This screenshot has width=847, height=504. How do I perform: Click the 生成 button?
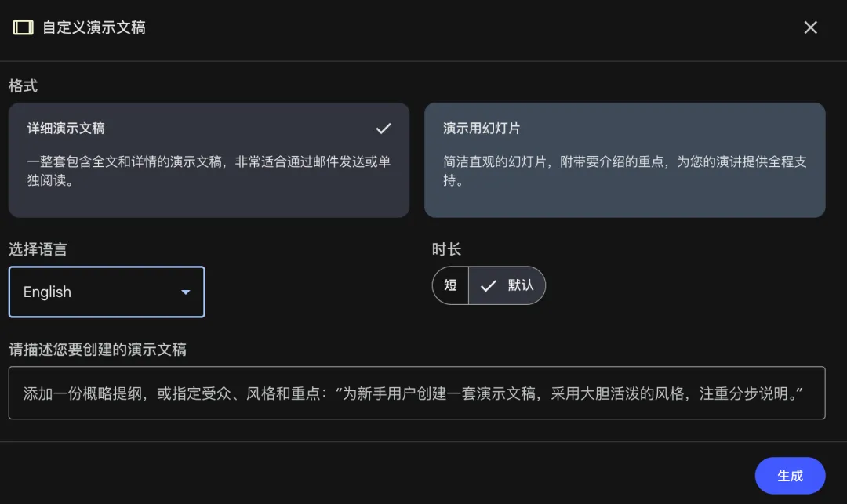tap(790, 476)
